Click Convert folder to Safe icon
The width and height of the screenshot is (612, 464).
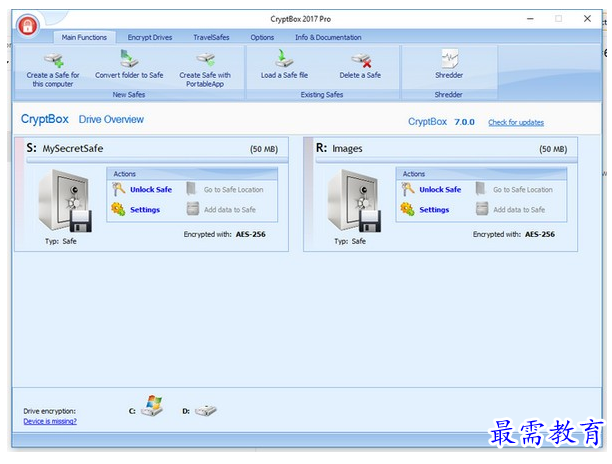[129, 62]
